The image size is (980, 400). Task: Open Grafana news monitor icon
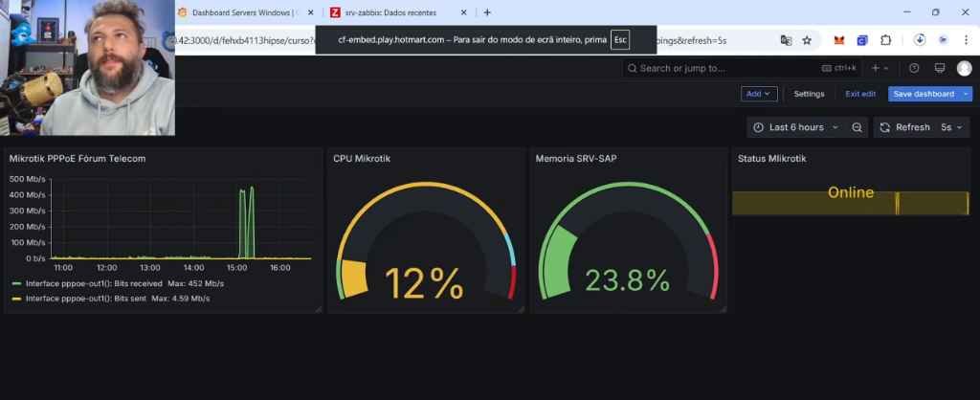(940, 68)
